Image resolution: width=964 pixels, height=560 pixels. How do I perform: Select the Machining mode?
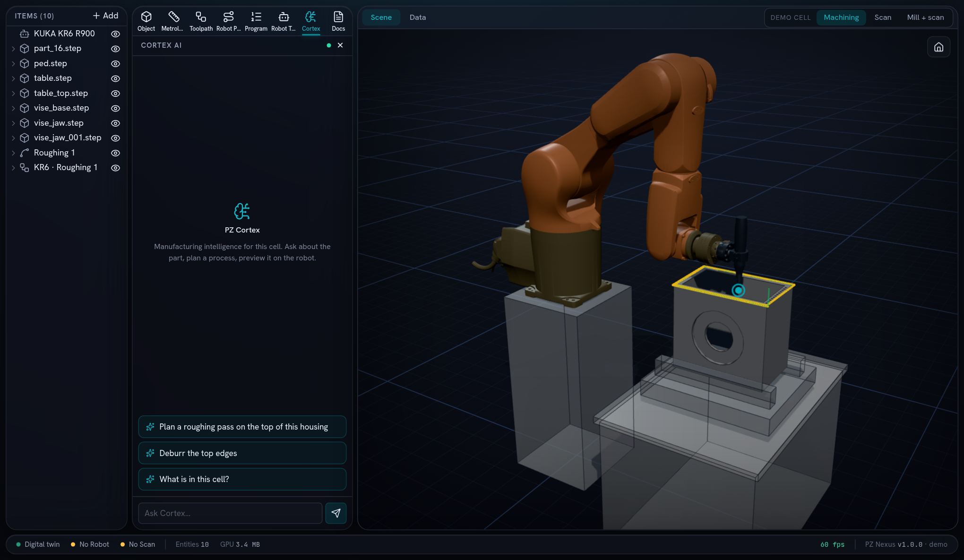pyautogui.click(x=841, y=17)
